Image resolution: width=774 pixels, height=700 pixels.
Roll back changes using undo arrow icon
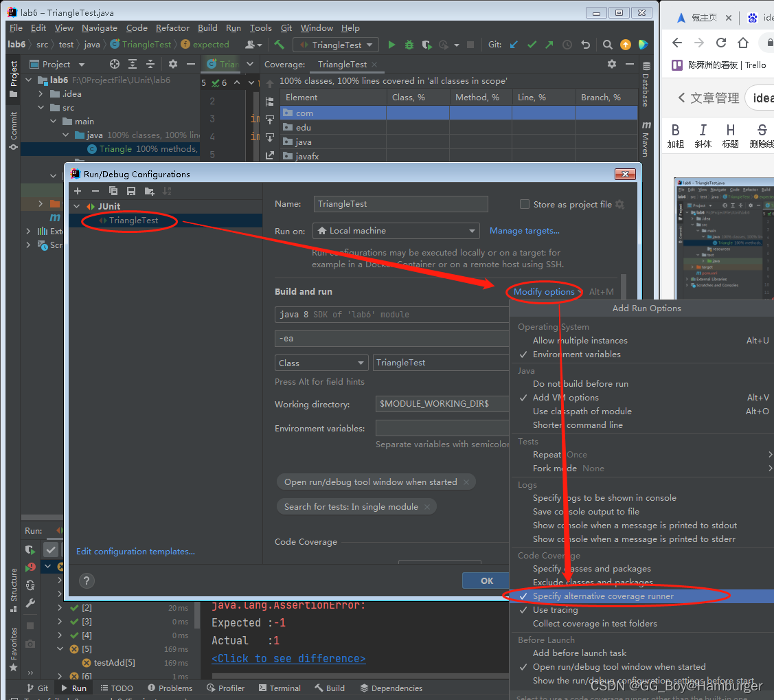click(x=585, y=45)
